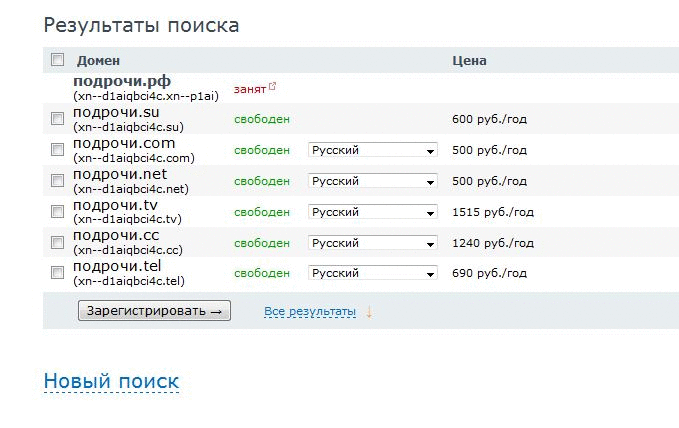This screenshot has width=679, height=428.
Task: Click the Зарегистрировать button
Action: [154, 311]
